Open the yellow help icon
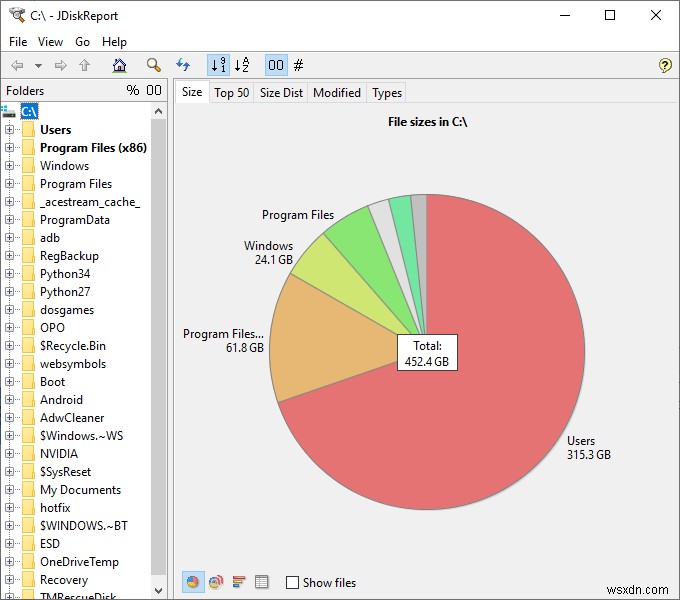The image size is (680, 600). [665, 65]
